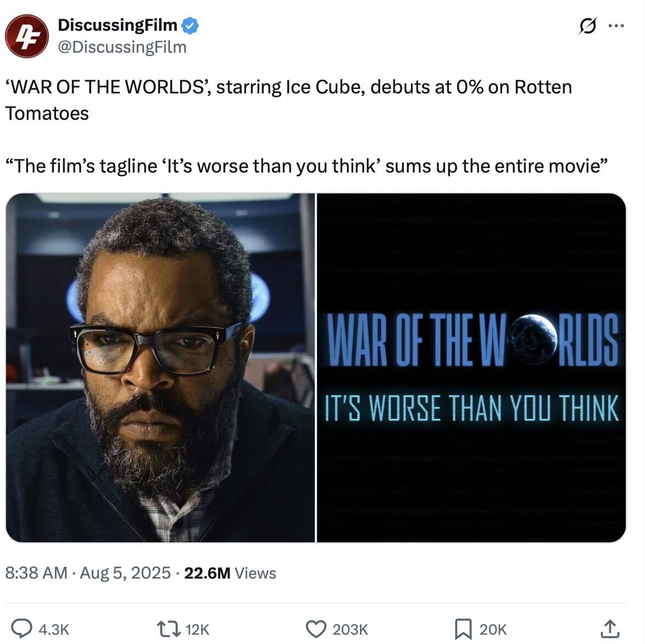Like the post with the heart icon
The width and height of the screenshot is (645, 644).
coord(316,629)
